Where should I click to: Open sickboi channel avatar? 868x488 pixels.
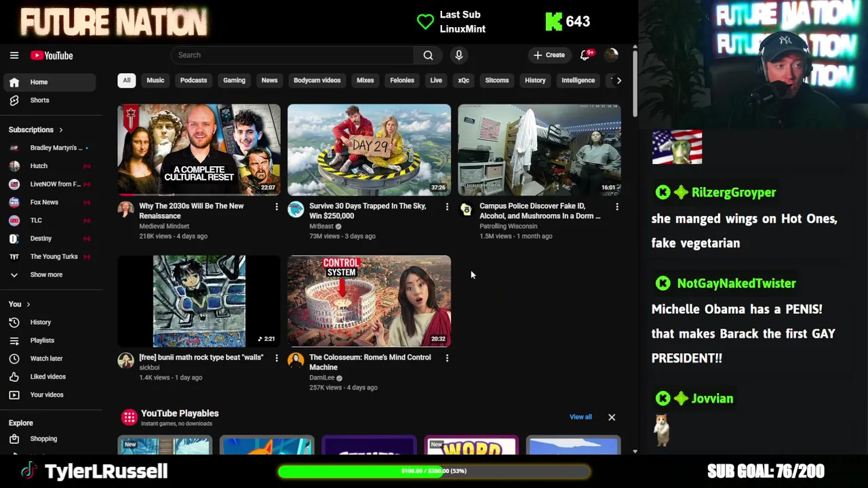(126, 361)
